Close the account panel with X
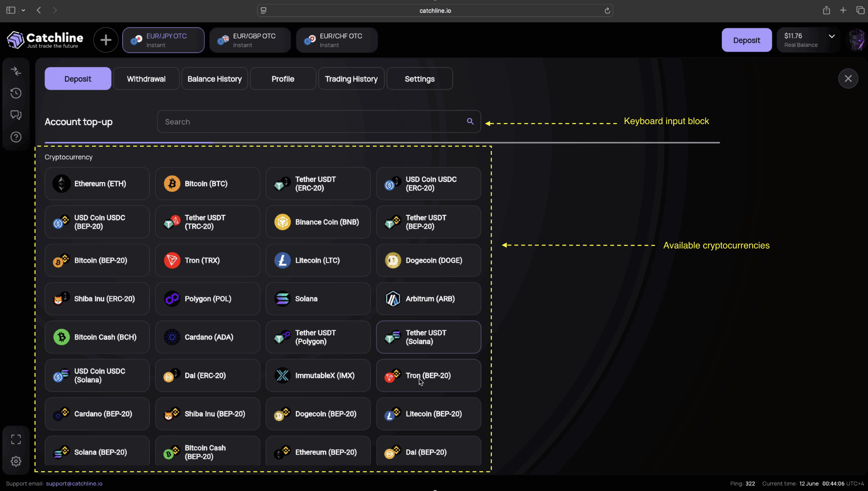Image resolution: width=868 pixels, height=491 pixels. (848, 79)
